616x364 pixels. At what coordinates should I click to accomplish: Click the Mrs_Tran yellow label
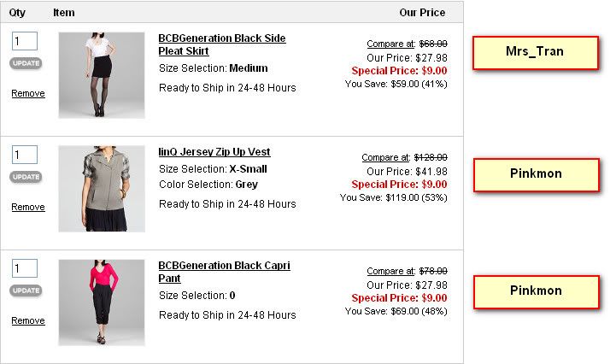(536, 53)
